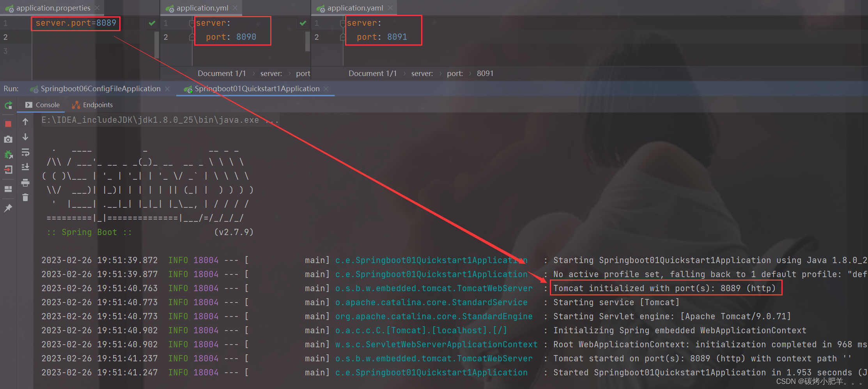Click the camera thread dump icon
Viewport: 868px width, 389px height.
[8, 139]
